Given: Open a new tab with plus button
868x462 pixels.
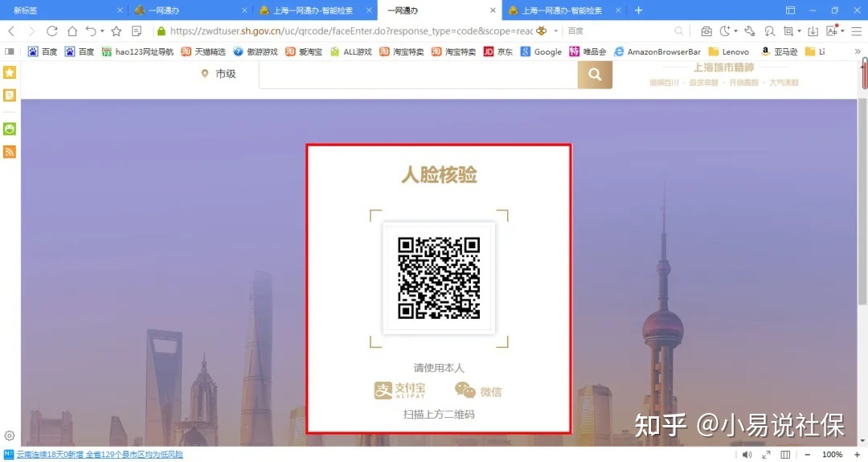Looking at the screenshot, I should [x=638, y=10].
